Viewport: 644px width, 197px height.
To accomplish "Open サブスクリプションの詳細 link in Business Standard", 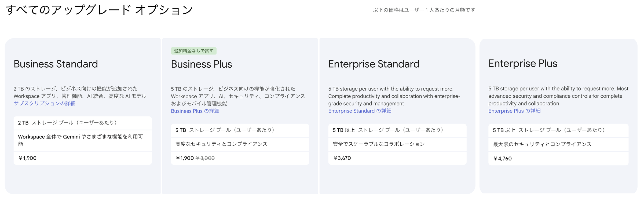I will click(x=44, y=103).
